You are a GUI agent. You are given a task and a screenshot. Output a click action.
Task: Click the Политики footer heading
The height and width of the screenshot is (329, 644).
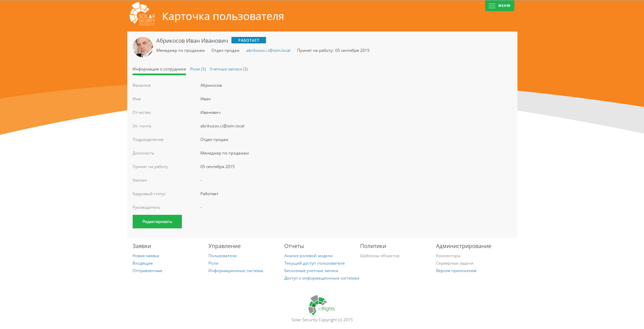pos(373,246)
